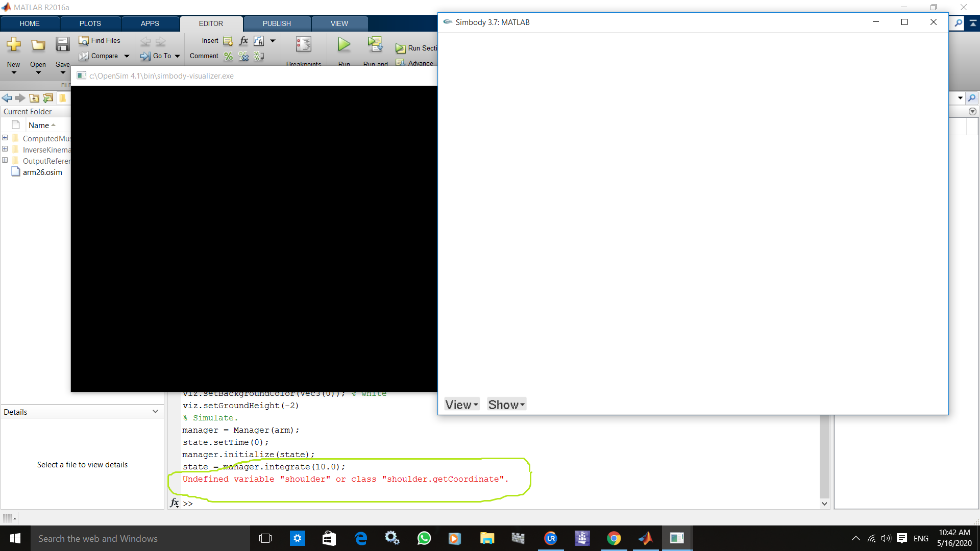Screen dimensions: 980x551
Task: Click the Go To button
Action: pos(156,56)
